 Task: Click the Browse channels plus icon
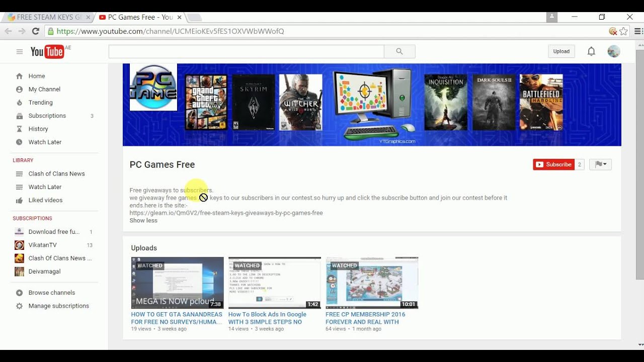pyautogui.click(x=19, y=293)
